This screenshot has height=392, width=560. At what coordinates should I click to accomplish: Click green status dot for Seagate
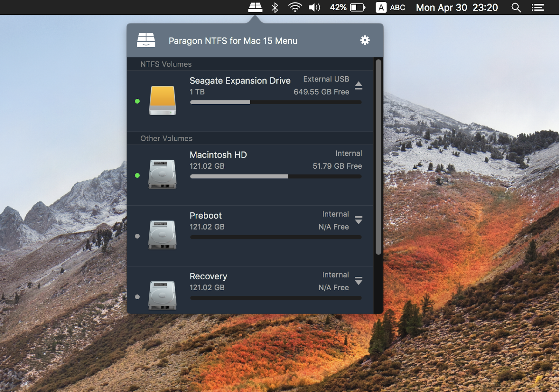[x=137, y=101]
